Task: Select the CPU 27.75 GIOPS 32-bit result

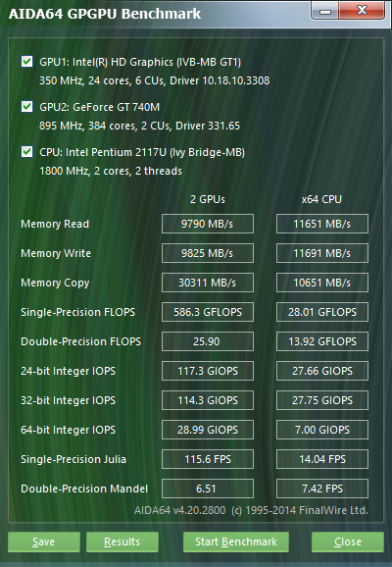Action: [x=322, y=400]
